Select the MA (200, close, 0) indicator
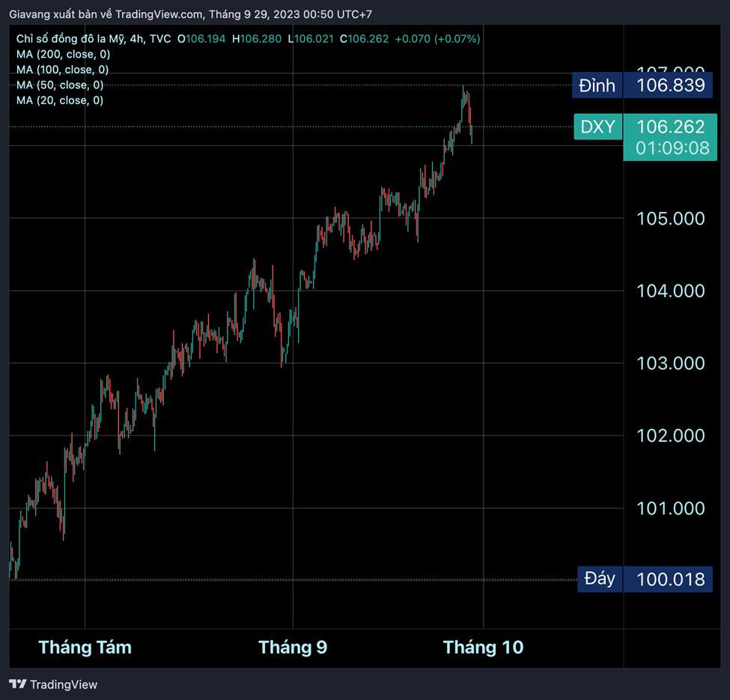Viewport: 730px width, 700px height. (63, 54)
